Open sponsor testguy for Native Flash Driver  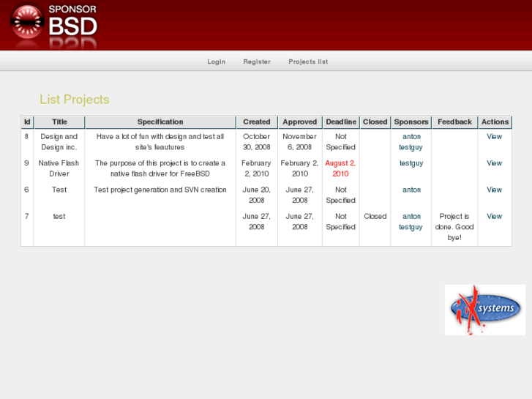coord(411,163)
